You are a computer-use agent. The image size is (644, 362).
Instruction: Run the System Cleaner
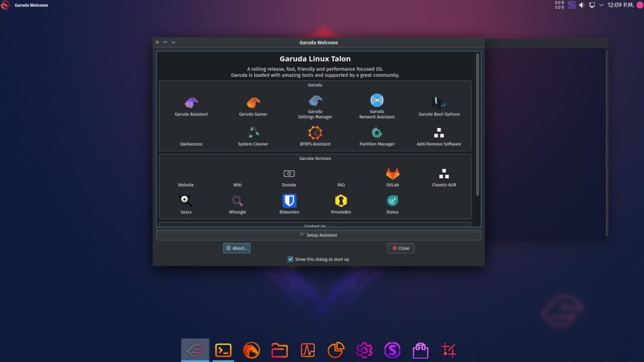(253, 134)
